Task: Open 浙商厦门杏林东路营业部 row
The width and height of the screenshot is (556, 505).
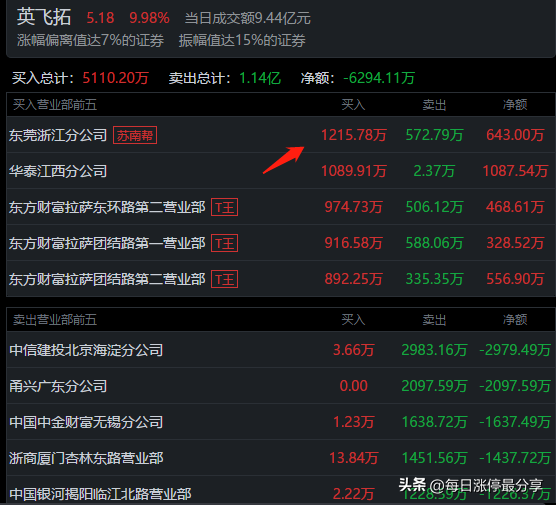Action: (x=281, y=458)
